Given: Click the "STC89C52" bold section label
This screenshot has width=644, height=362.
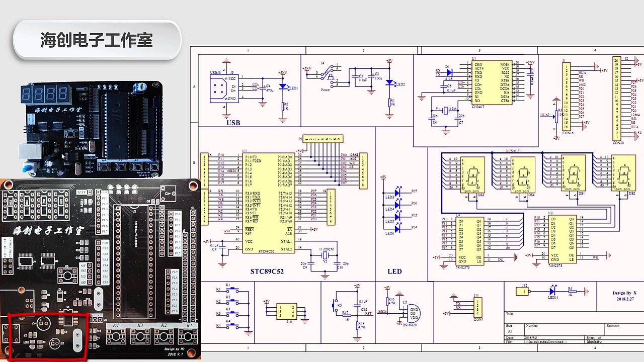Looking at the screenshot, I should [x=267, y=271].
